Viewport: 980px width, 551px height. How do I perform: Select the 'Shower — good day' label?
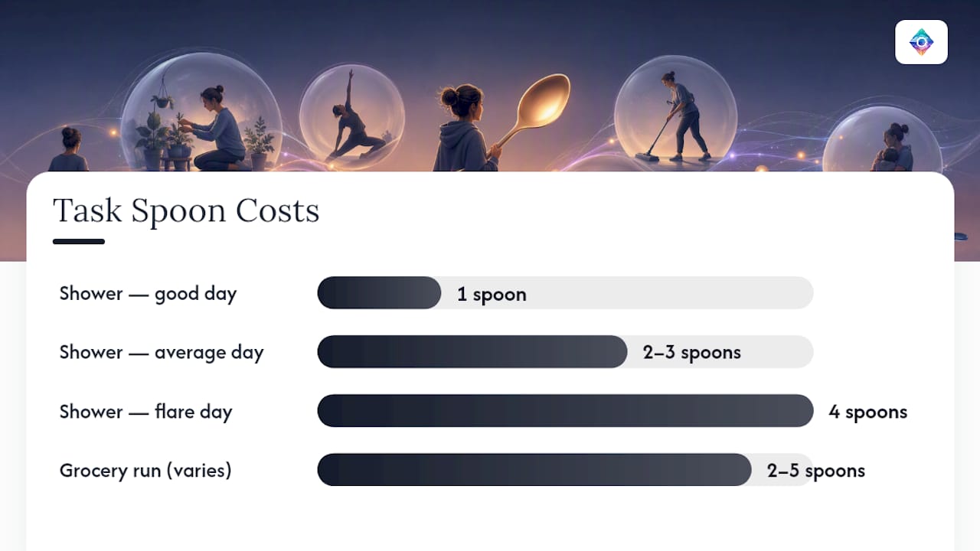click(149, 294)
